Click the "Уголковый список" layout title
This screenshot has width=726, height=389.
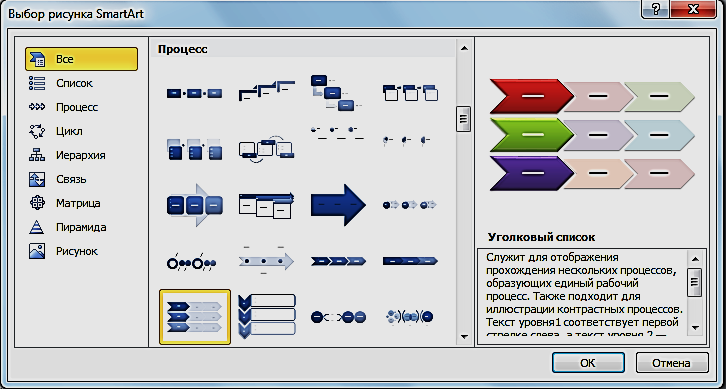541,237
